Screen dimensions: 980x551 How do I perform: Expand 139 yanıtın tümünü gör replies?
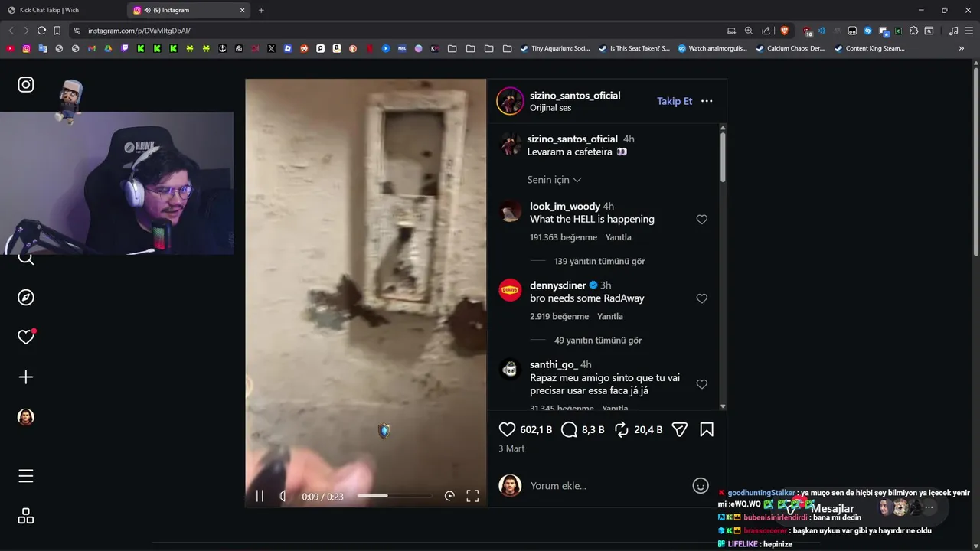599,261
